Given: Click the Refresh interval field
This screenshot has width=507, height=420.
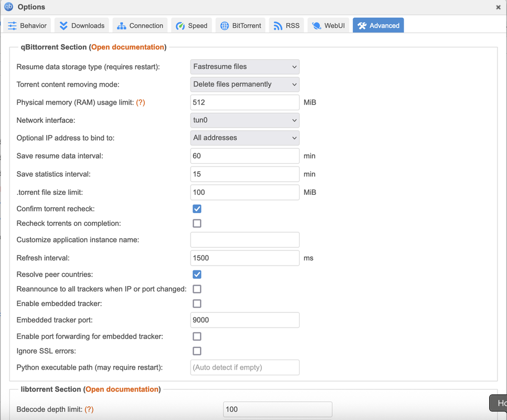Looking at the screenshot, I should click(245, 258).
